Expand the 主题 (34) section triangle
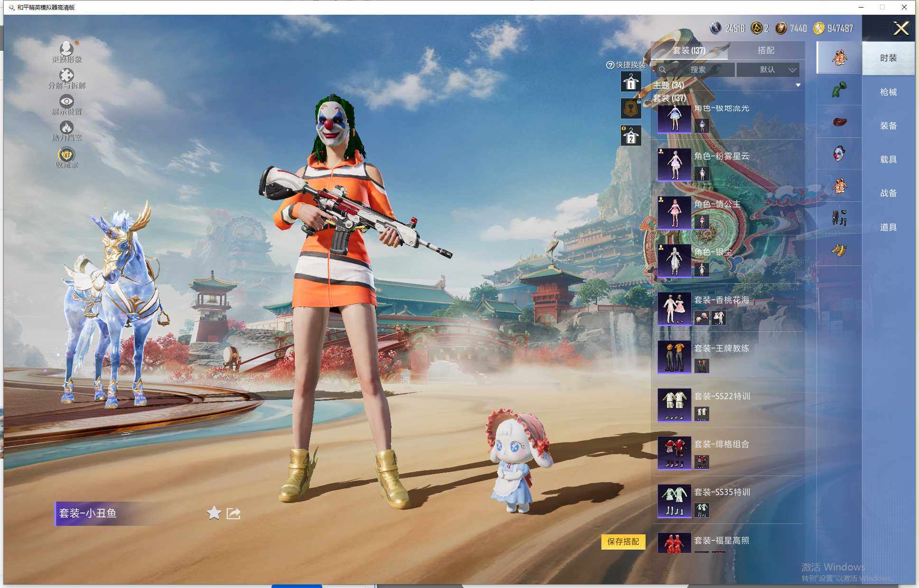The image size is (919, 588). point(798,85)
